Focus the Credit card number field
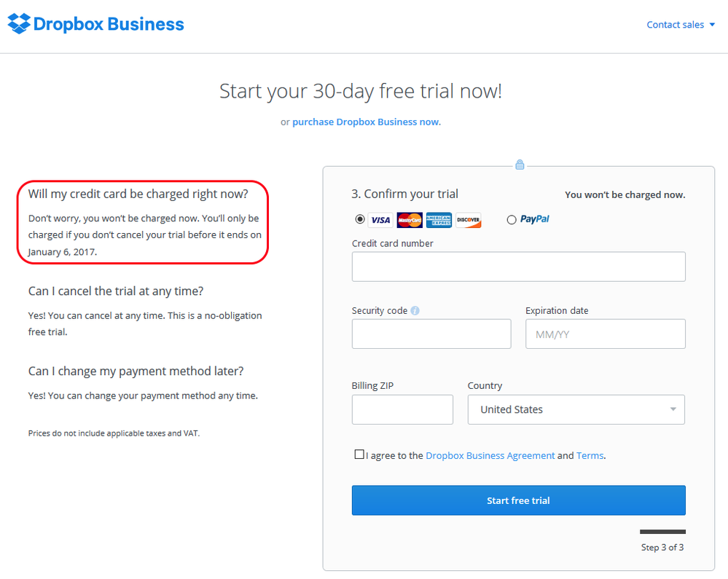The image size is (728, 579). tap(518, 267)
